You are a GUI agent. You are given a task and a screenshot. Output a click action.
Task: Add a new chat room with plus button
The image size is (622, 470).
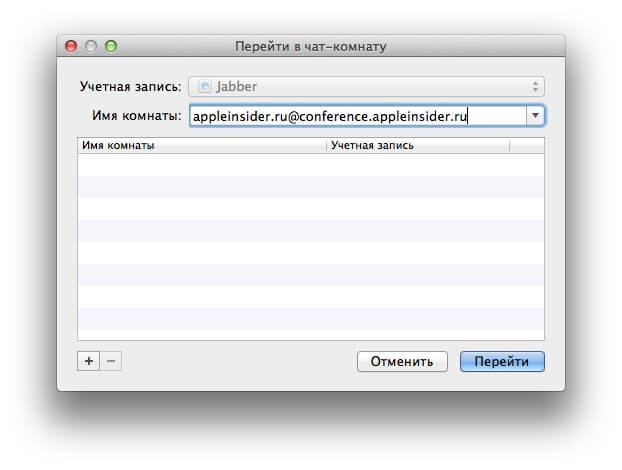pos(89,361)
